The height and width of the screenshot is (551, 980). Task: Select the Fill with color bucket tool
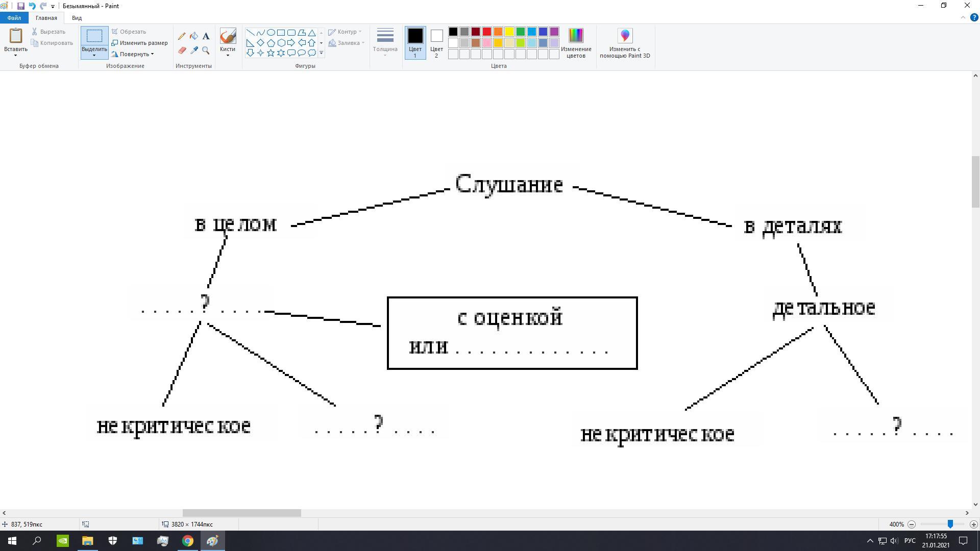(x=194, y=36)
